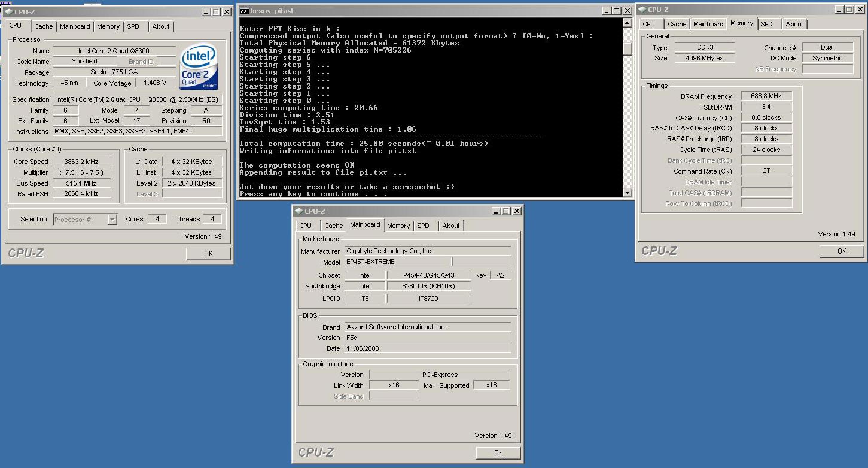This screenshot has height=468, width=868.
Task: Click the Rated FSB value 2060.4 MHz
Action: click(x=82, y=193)
